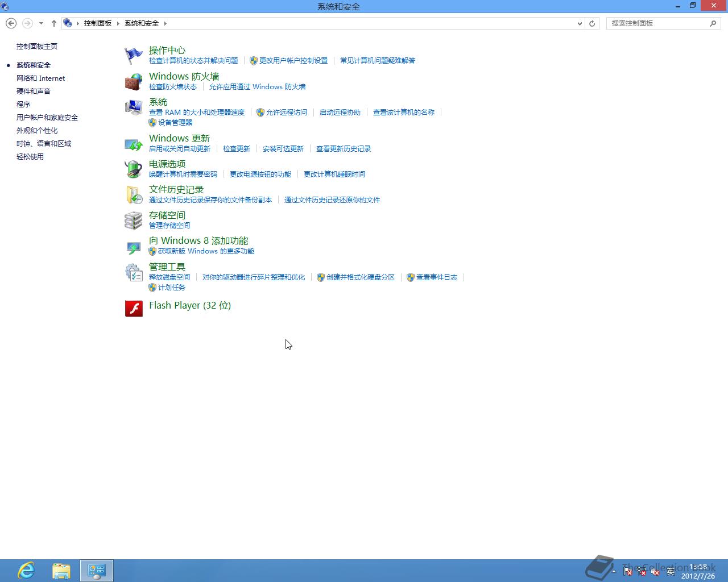This screenshot has height=582, width=728.
Task: Click 更改用户帐户控制设置 link
Action: [x=293, y=61]
